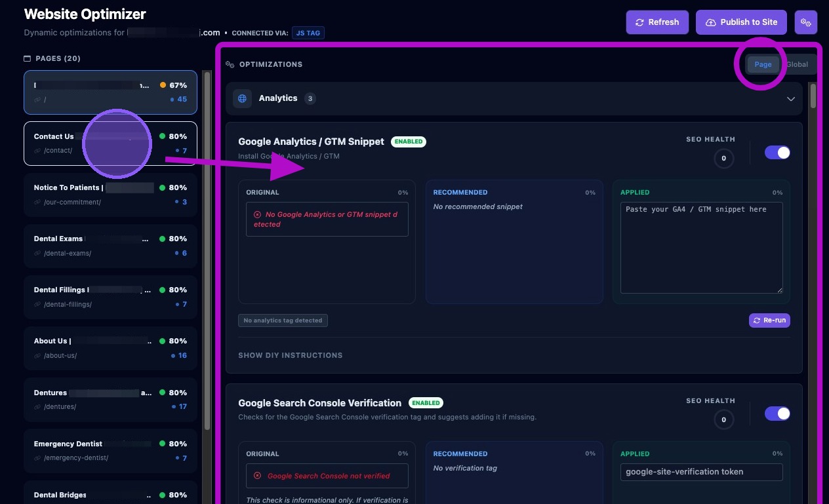The image size is (829, 504).
Task: Click the green status dot on About Us
Action: click(x=163, y=341)
